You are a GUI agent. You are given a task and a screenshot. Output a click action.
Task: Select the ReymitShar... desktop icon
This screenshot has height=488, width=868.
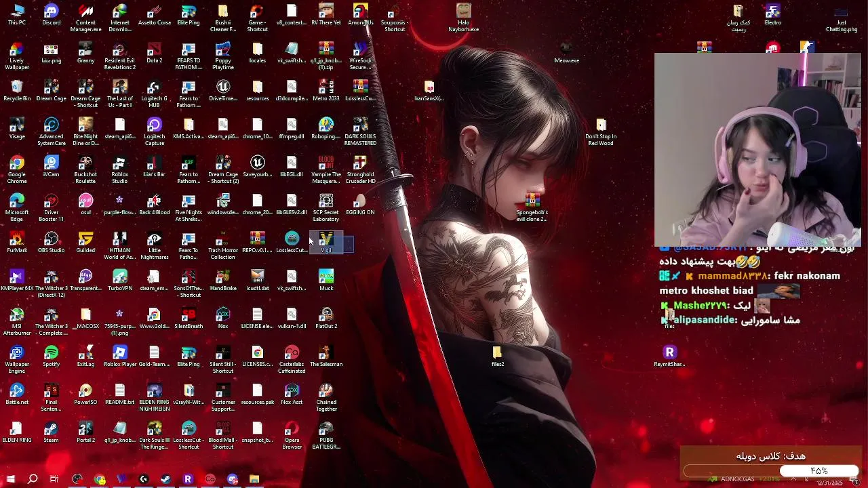click(669, 357)
